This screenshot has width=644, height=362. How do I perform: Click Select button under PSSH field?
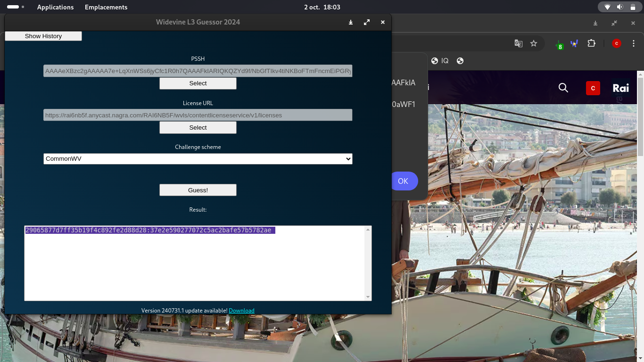tap(198, 83)
